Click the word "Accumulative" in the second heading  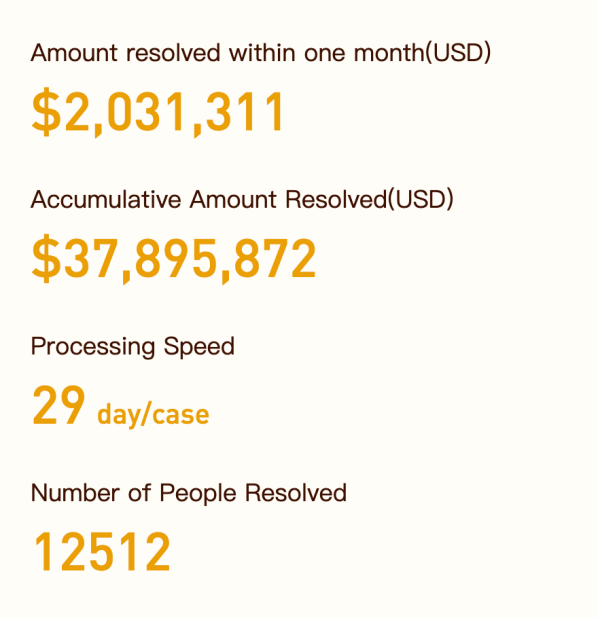106,199
